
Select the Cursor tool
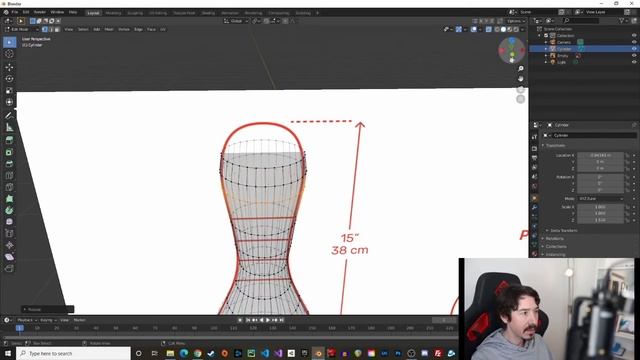[9, 54]
